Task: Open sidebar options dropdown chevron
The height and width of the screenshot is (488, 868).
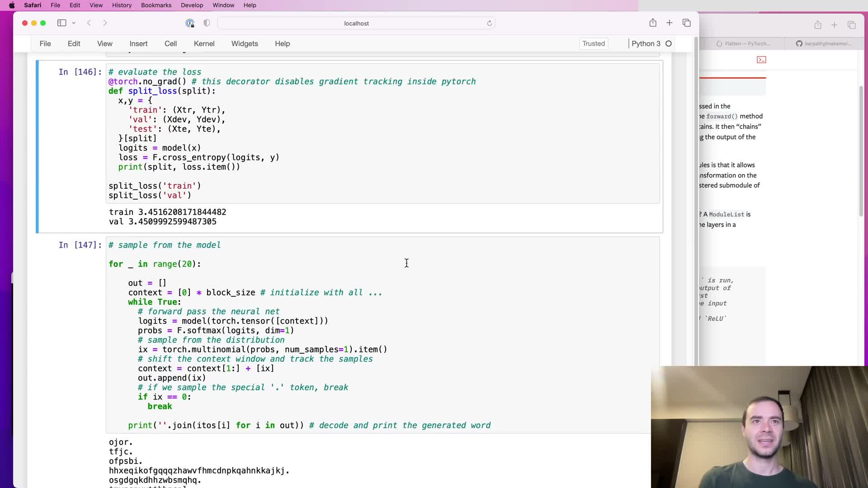Action: coord(74,23)
